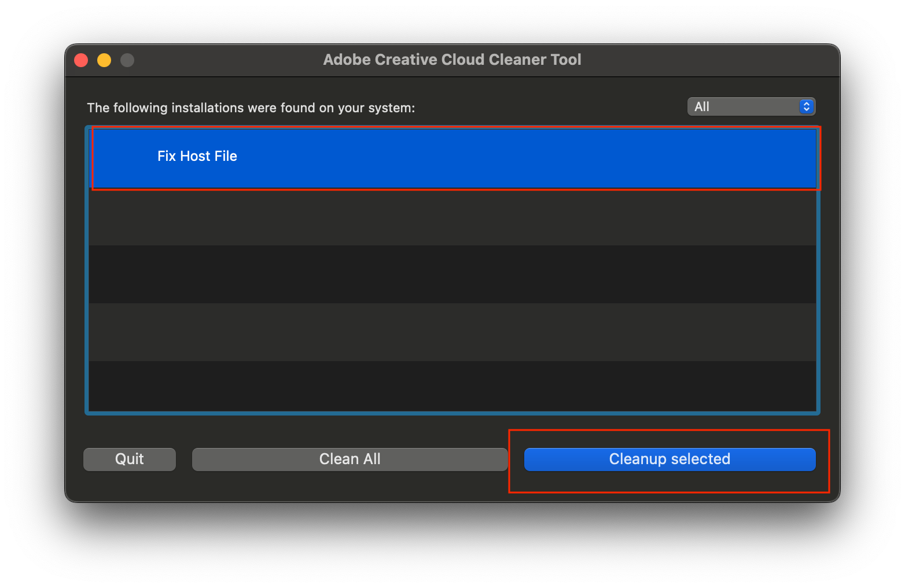Screen dimensions: 905x588
Task: Click the grayed-out zoom window button
Action: 127,60
